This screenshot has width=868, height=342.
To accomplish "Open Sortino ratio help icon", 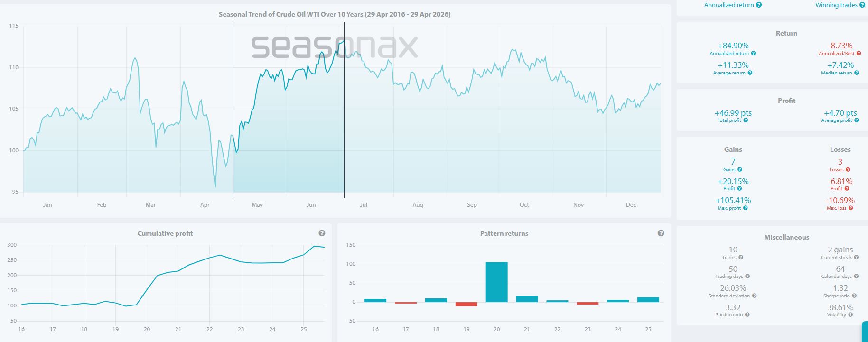I will point(747,314).
